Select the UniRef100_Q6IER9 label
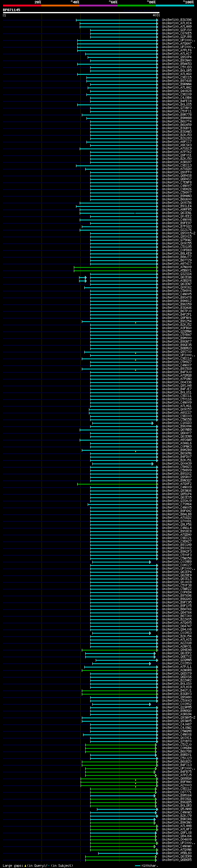This screenshot has width=197, height=868. 177,857
